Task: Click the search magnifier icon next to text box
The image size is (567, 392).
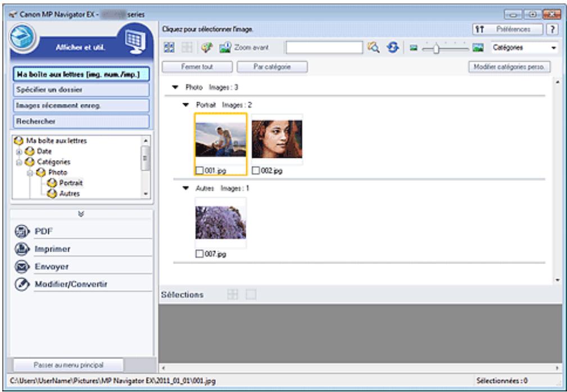Action: (373, 47)
